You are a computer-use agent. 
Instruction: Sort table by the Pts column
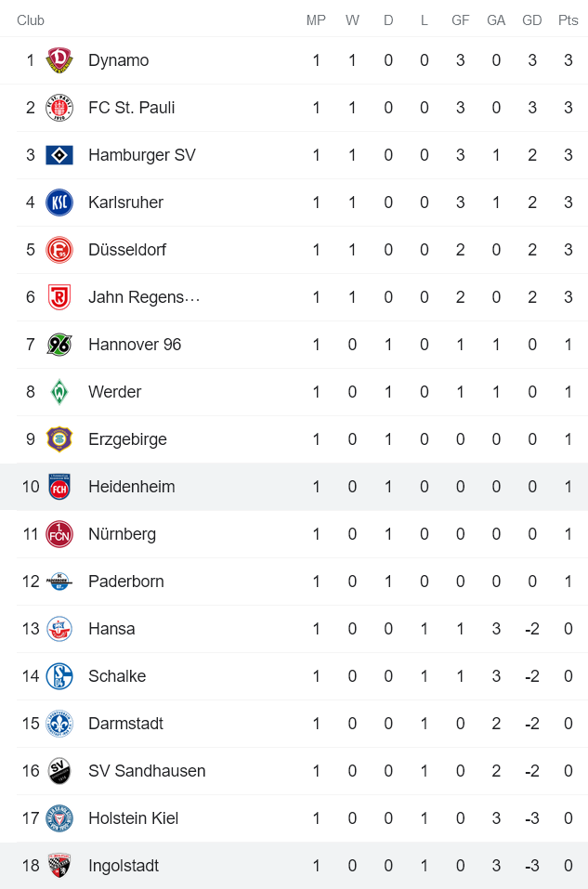coord(568,20)
